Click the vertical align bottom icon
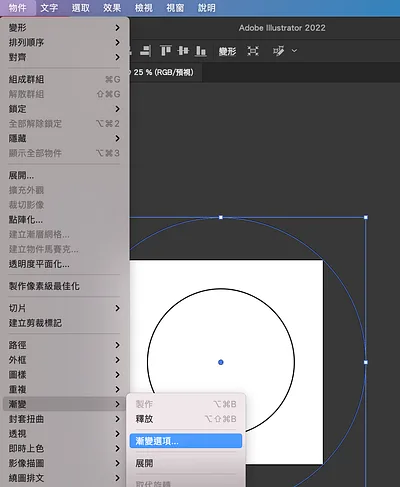The image size is (400, 487). (x=200, y=51)
